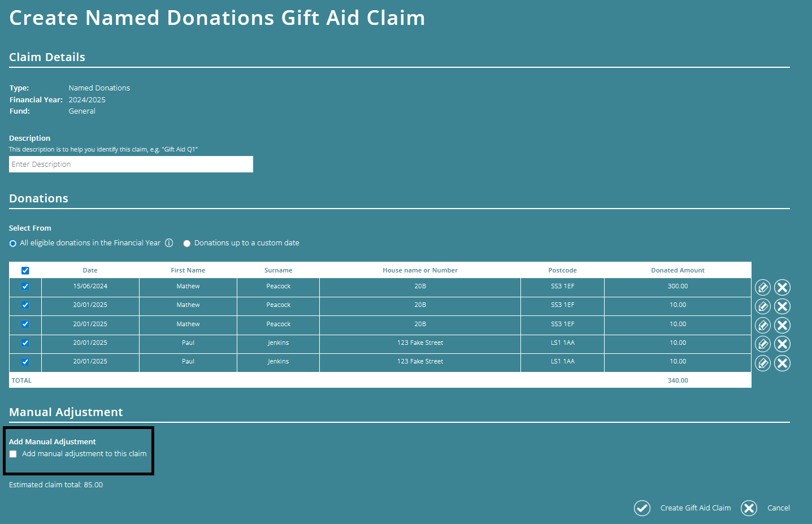Edit the 15/06/2024 Mathew Peacock donation
Viewport: 812px width, 524px height.
(x=762, y=287)
